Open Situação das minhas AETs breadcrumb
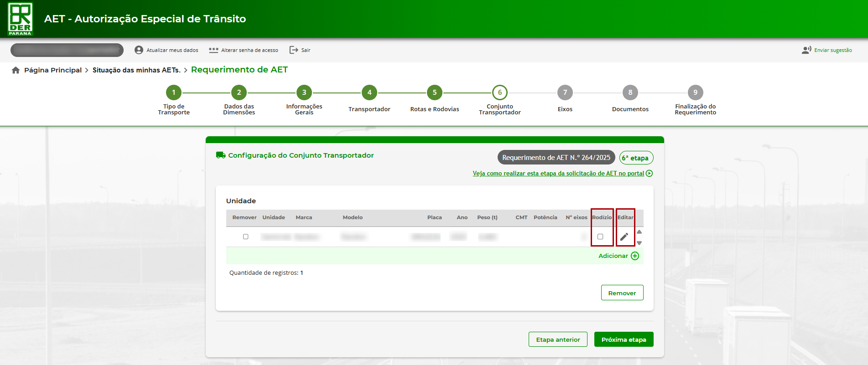 tap(136, 70)
